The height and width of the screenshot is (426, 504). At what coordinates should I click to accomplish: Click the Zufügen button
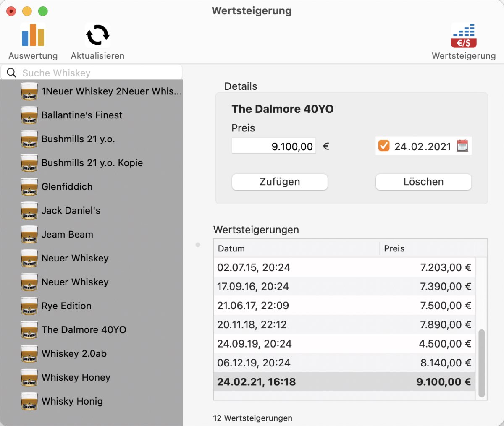pyautogui.click(x=280, y=182)
